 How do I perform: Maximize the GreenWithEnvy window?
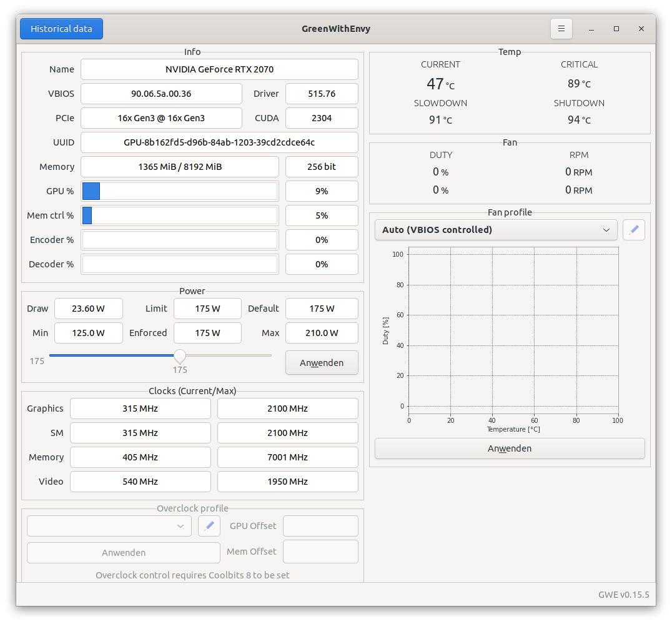[616, 29]
